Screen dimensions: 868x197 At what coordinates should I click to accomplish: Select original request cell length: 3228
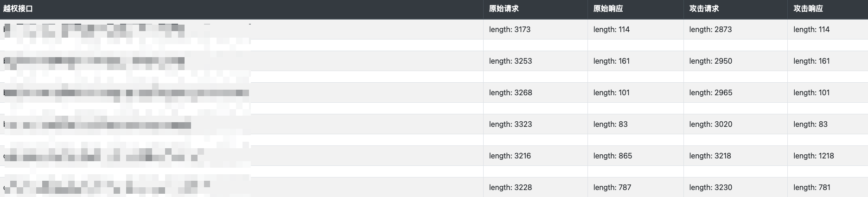pos(511,187)
